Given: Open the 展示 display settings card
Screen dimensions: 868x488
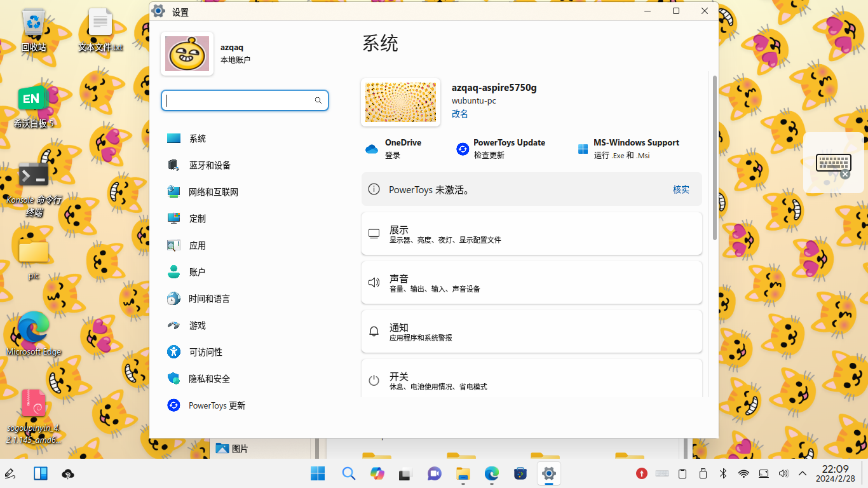Looking at the screenshot, I should tap(532, 234).
